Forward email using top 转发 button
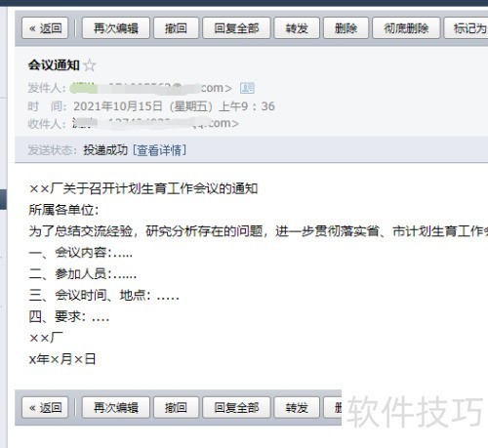Screen dimensions: 488x448 tap(297, 28)
